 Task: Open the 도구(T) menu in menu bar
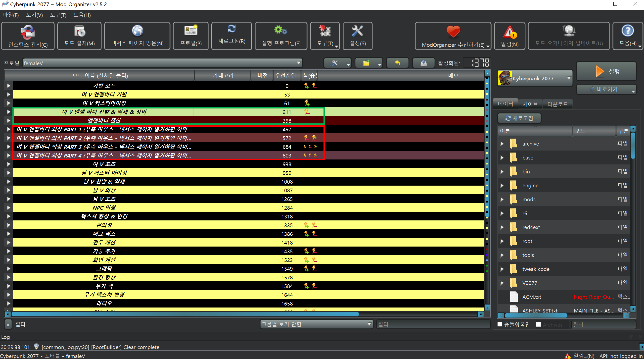[58, 15]
